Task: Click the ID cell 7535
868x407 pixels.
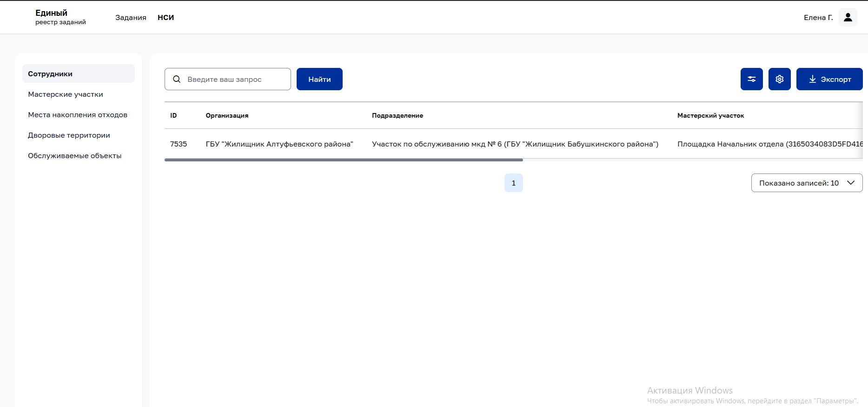Action: pyautogui.click(x=179, y=144)
